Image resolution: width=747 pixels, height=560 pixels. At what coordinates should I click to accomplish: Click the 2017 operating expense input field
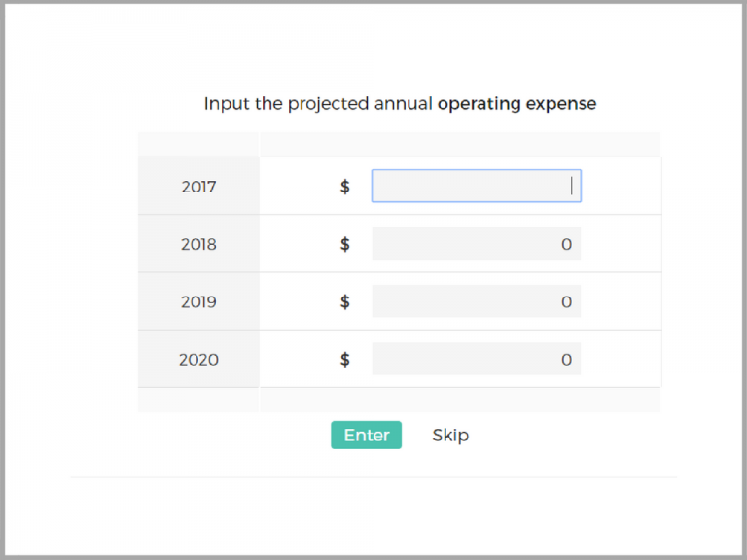(476, 187)
